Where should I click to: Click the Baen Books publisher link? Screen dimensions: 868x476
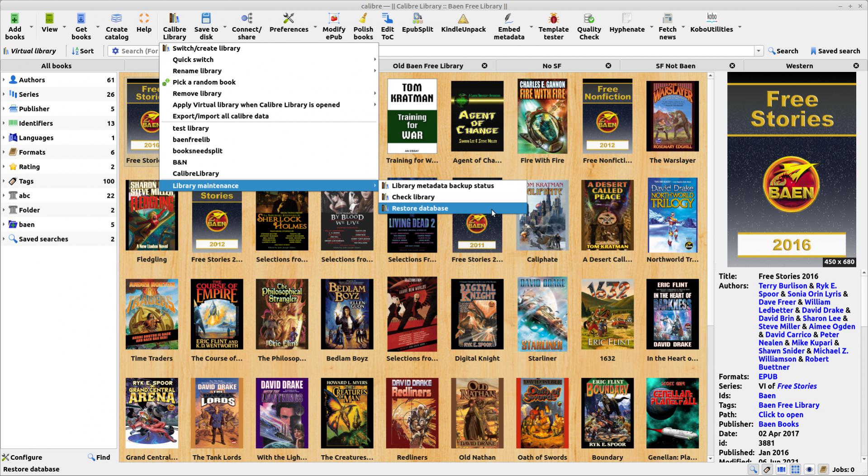pyautogui.click(x=778, y=424)
